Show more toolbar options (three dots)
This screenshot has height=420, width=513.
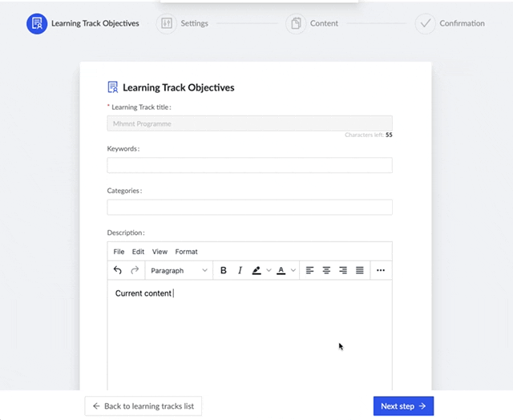[381, 271]
